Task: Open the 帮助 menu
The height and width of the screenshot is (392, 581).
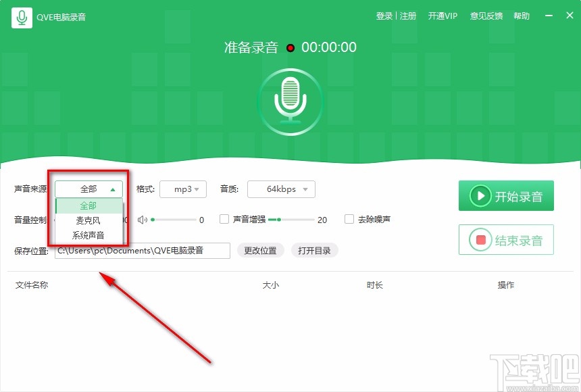Action: pos(522,16)
